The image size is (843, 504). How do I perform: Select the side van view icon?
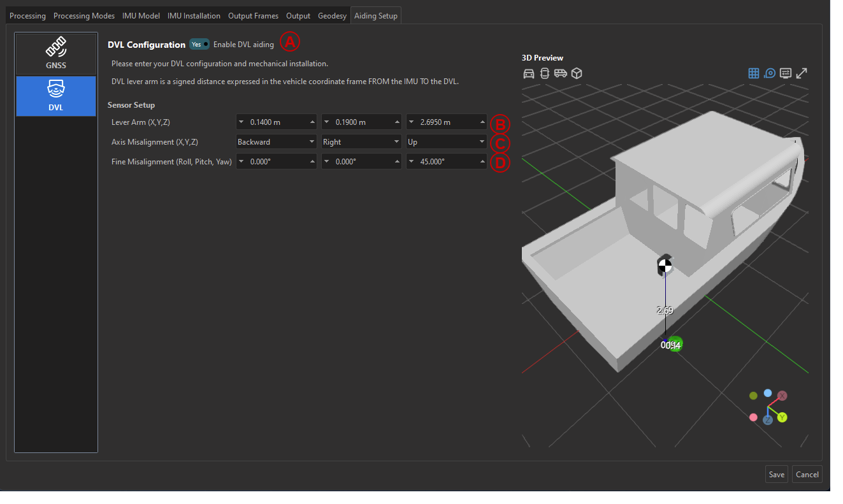tap(560, 73)
